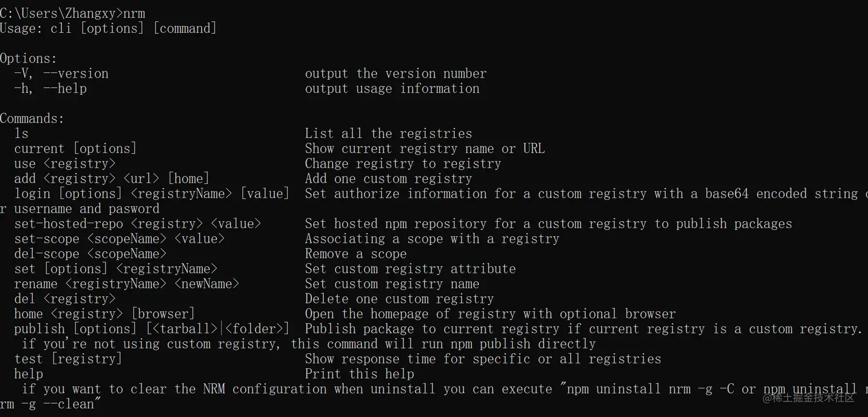Click the 'del <registry>' command
The height and width of the screenshot is (417, 868).
coord(65,299)
